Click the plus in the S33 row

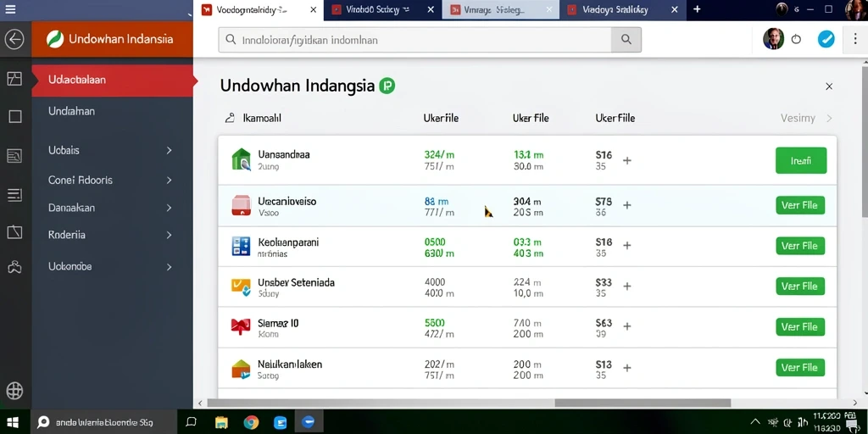point(627,287)
